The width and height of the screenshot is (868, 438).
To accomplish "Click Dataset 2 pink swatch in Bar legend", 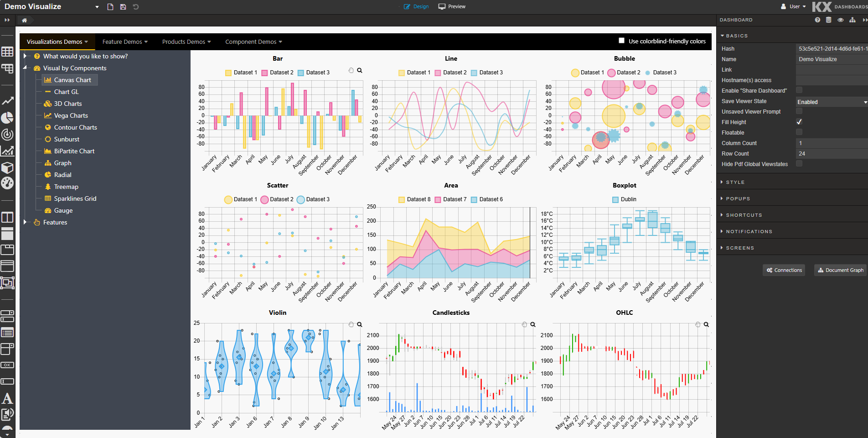I will point(264,73).
